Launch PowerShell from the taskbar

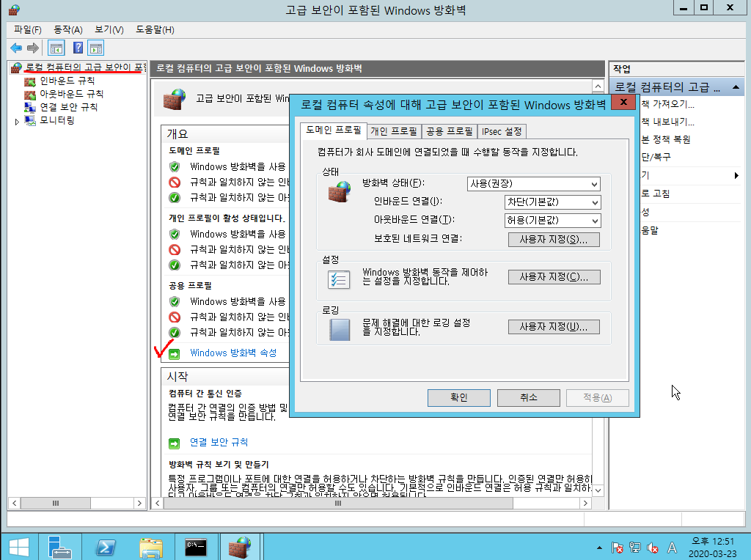point(106,547)
